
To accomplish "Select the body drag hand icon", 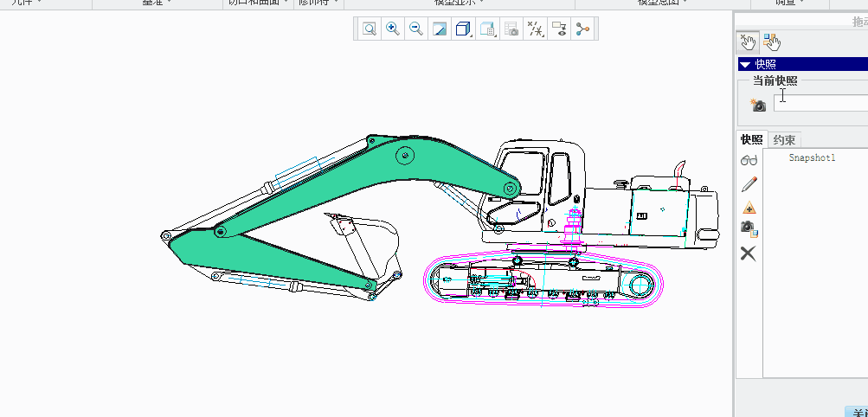I will tap(771, 42).
